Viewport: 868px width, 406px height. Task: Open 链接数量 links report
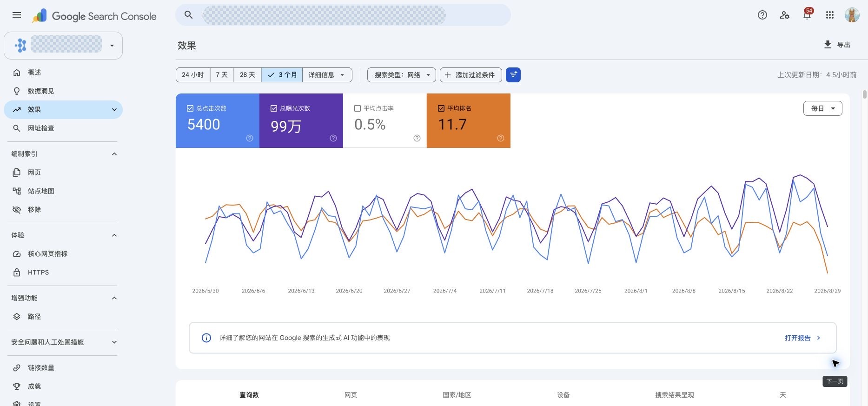pyautogui.click(x=63, y=368)
